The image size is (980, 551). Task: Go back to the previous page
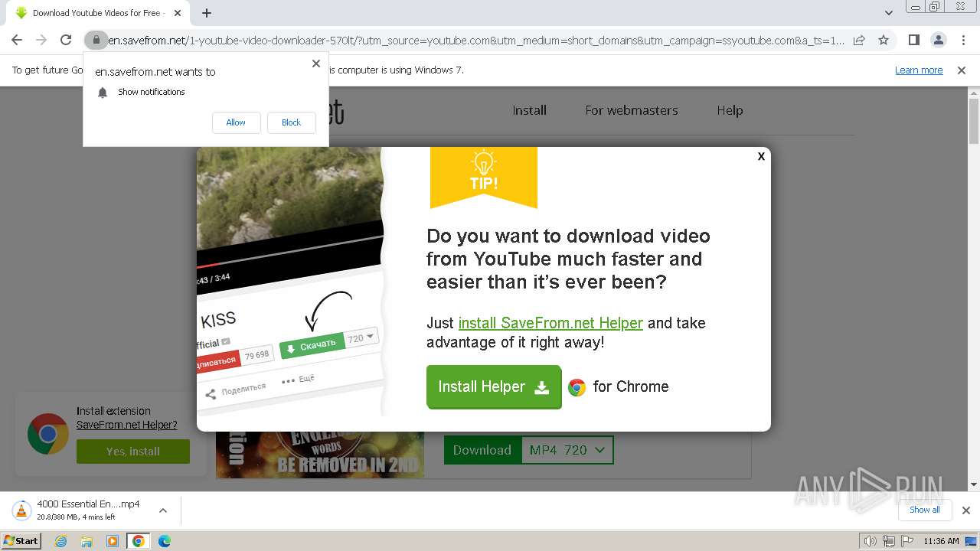pyautogui.click(x=17, y=40)
